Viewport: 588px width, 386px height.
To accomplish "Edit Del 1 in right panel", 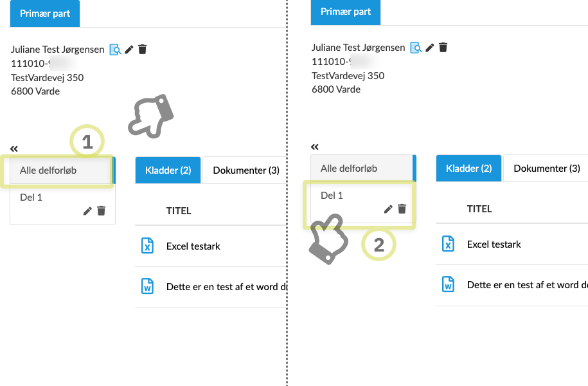I will pos(388,209).
